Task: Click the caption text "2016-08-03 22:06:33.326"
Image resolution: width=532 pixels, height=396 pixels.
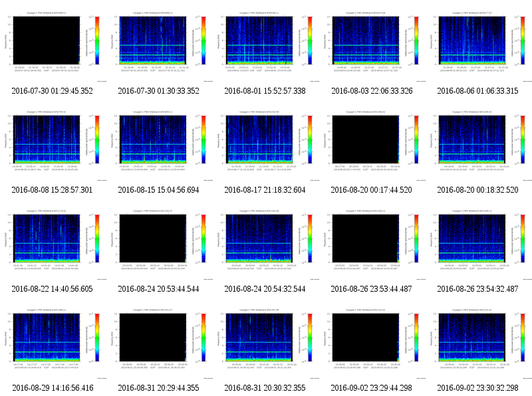Action: [372, 91]
